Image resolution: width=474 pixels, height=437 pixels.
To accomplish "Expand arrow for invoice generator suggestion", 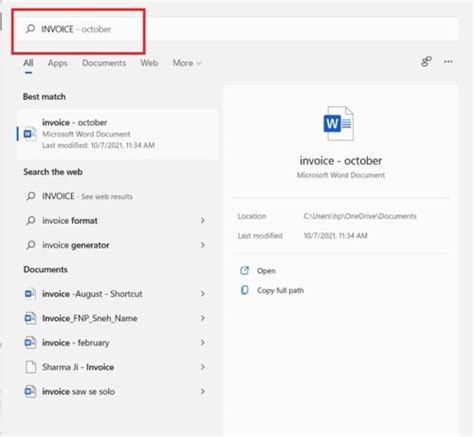I will (x=203, y=245).
